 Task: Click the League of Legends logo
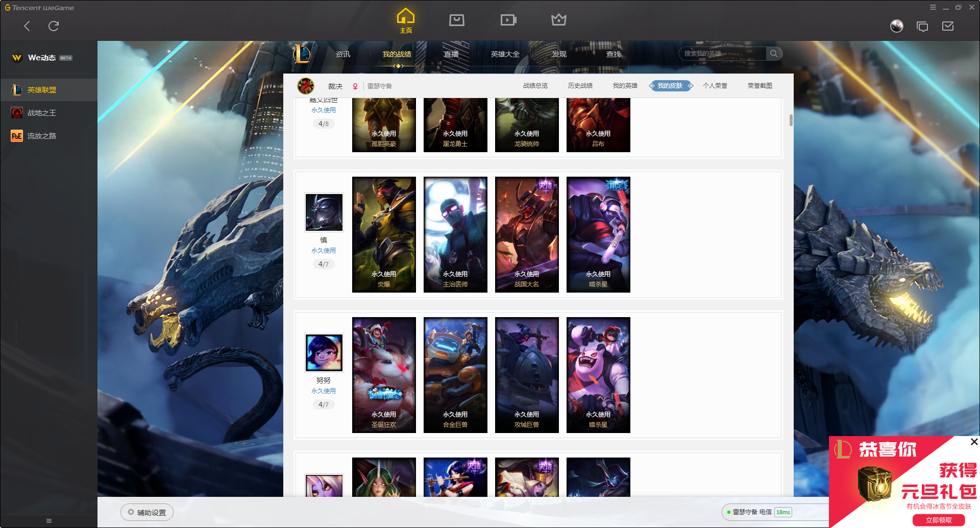pyautogui.click(x=302, y=54)
